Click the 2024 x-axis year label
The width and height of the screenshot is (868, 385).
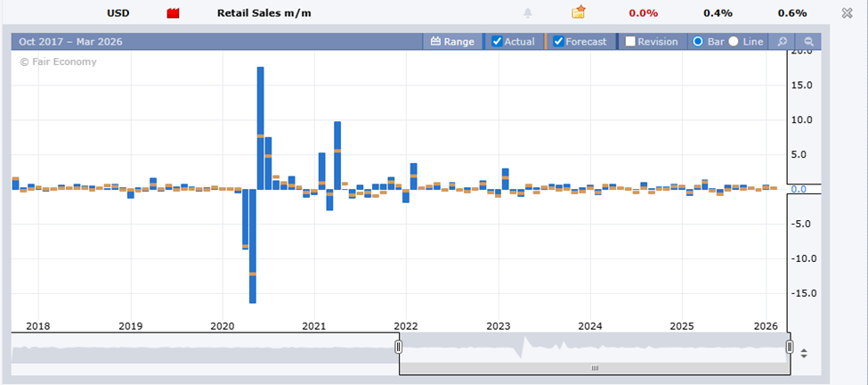coord(589,326)
